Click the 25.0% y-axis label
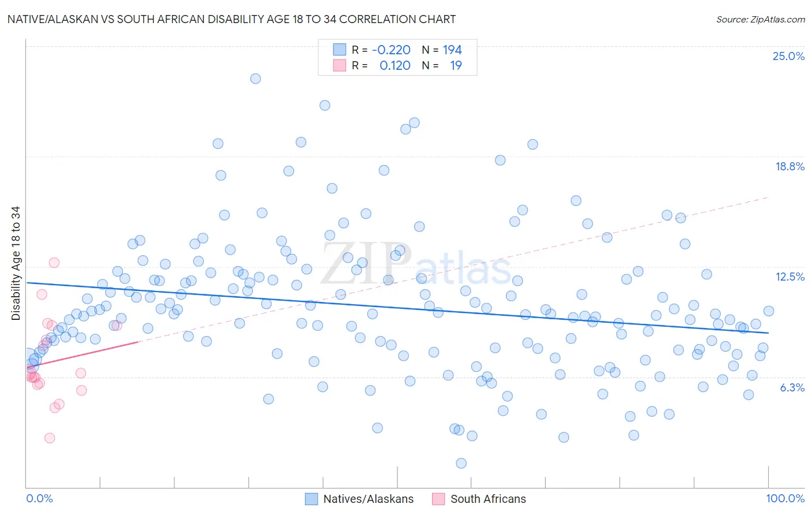 788,56
